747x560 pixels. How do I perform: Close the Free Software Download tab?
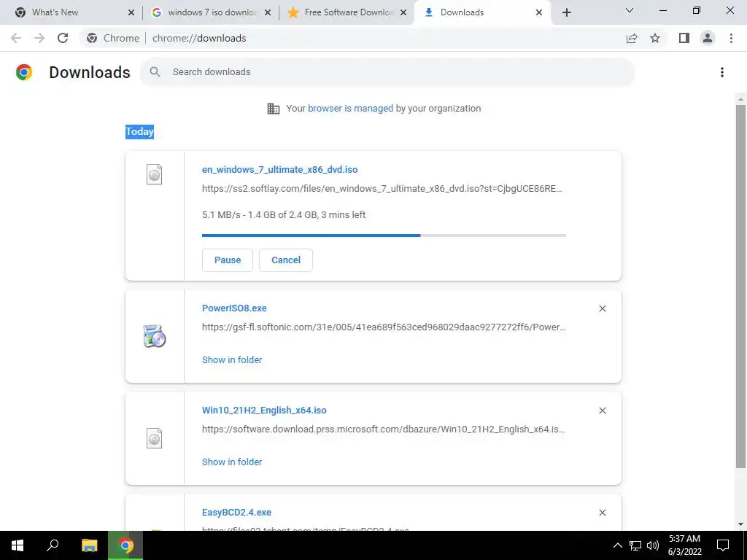[403, 12]
